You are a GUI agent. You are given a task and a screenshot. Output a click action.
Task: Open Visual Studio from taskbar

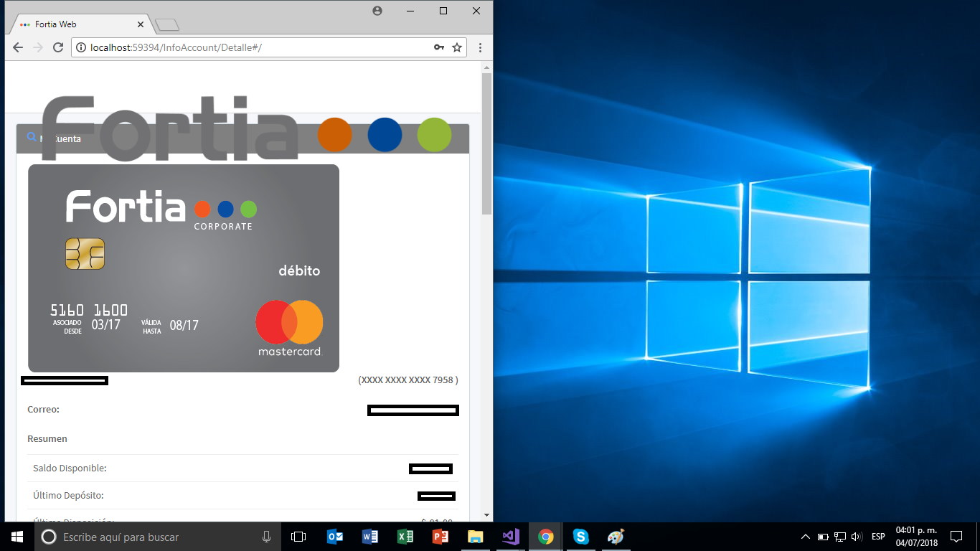tap(511, 537)
